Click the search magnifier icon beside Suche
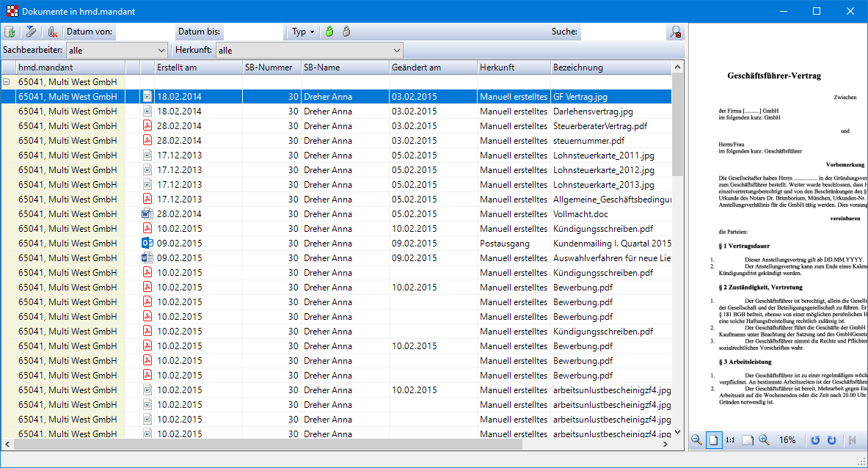This screenshot has height=468, width=868. pyautogui.click(x=674, y=32)
